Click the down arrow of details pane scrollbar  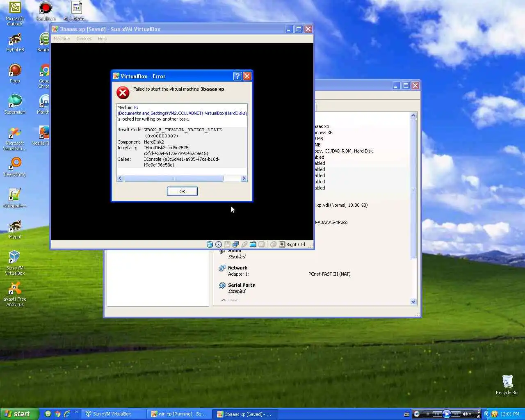413,302
